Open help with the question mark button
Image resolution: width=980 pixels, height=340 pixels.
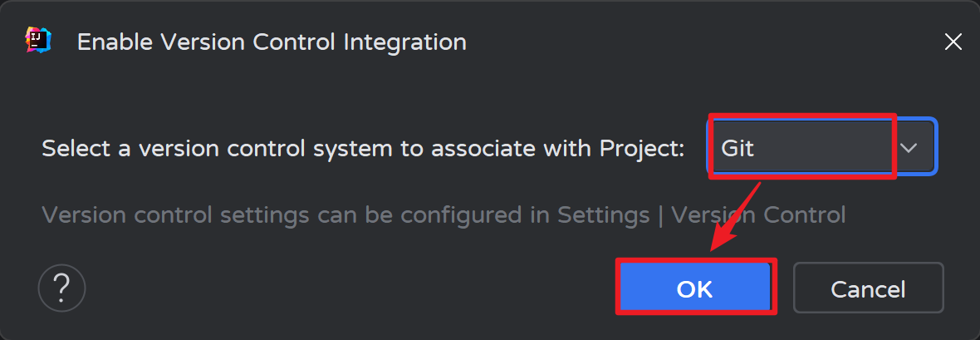point(61,288)
